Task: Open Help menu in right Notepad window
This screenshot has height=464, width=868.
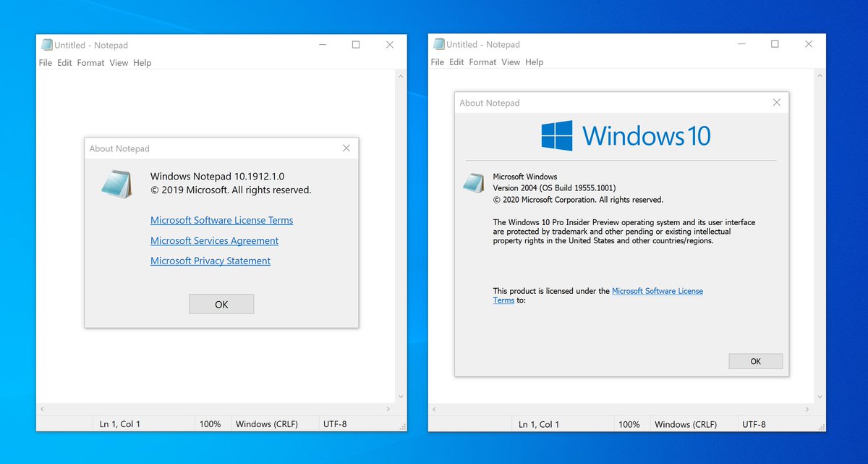Action: click(535, 62)
